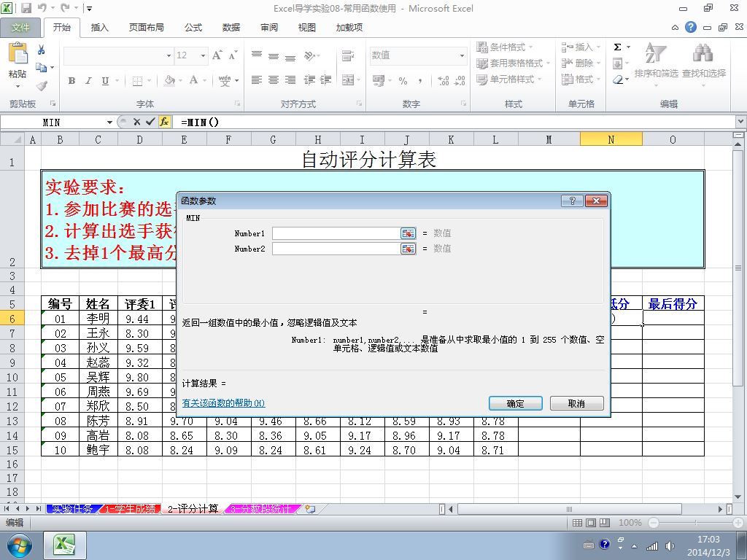Click the Borders icon in the font group
The image size is (747, 560).
[x=137, y=81]
